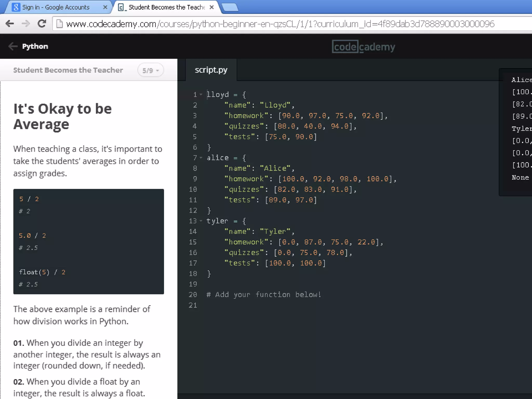Click the Google favicon on Sign in tab
Screen dimensions: 532x399
[x=16, y=7]
